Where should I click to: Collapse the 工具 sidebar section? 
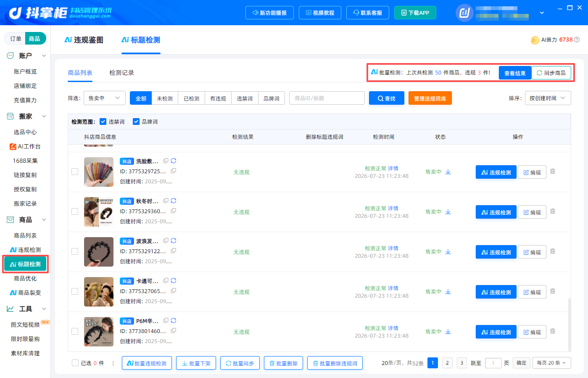point(44,309)
